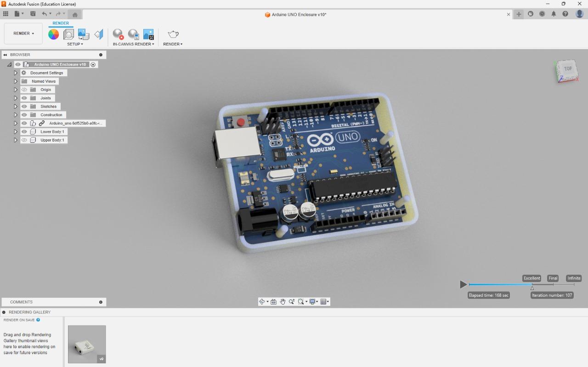Open the Appearance color wheel tool
This screenshot has width=588, height=367.
tap(54, 34)
